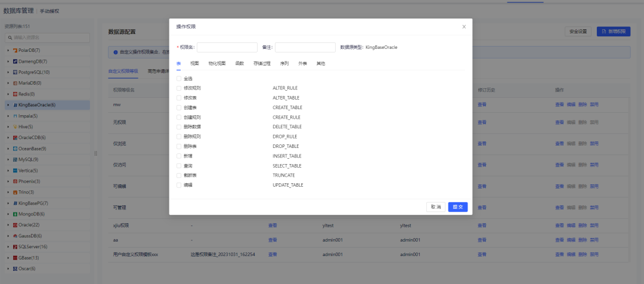Image resolution: width=644 pixels, height=284 pixels.
Task: Click the Oscar icon in resource list
Action: click(15, 269)
